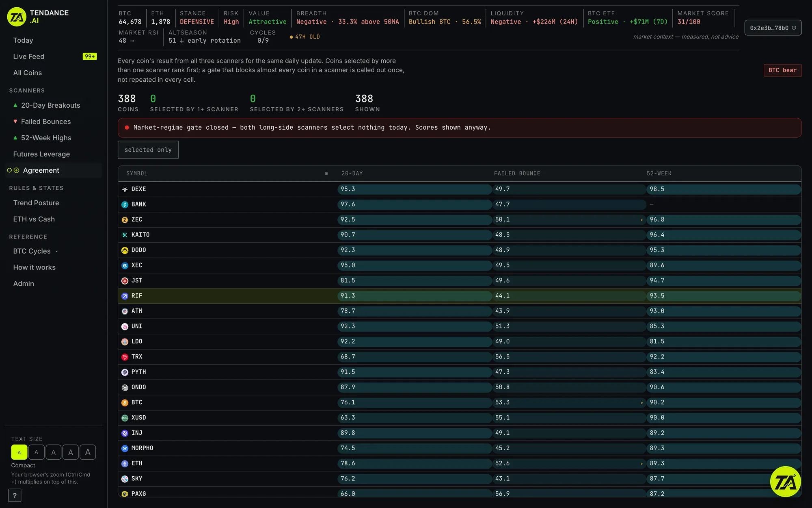Screen dimensions: 812x508
Task: Click the UNI coin icon
Action: tap(125, 326)
